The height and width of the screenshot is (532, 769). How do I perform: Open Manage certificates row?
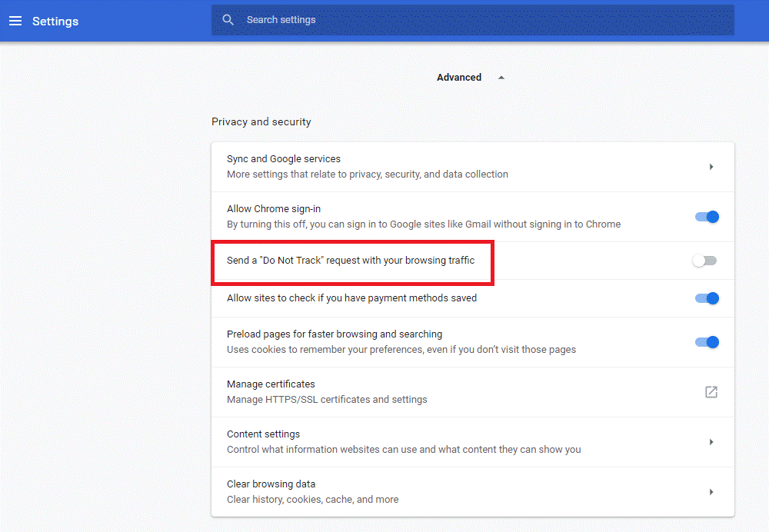473,392
